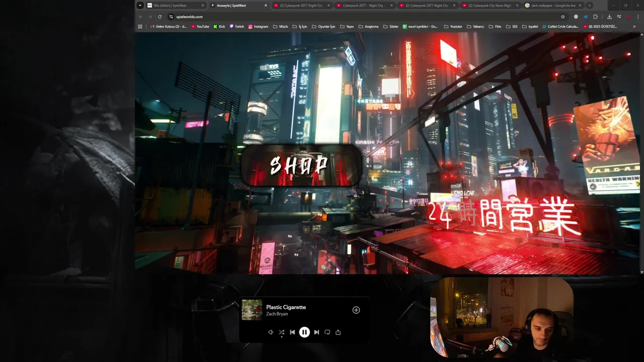644x362 pixels.
Task: Open Cyberpunk City Neon Night tab
Action: 490,6
